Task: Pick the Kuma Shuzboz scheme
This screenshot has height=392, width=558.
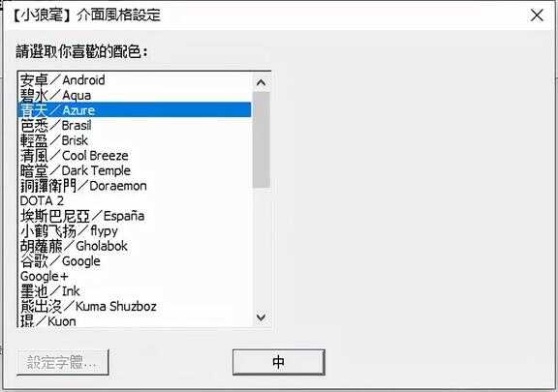Action: tap(135, 306)
